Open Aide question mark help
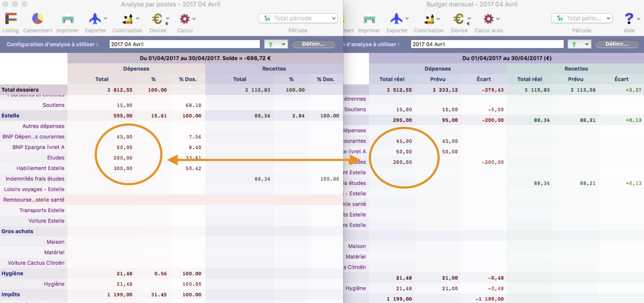This screenshot has width=644, height=303. tap(629, 19)
